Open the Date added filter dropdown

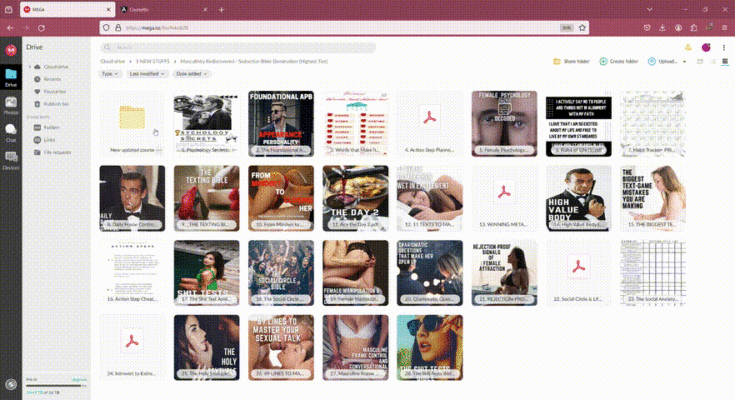click(194, 74)
